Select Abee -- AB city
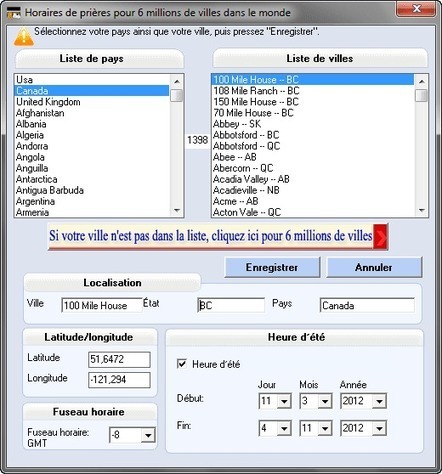442x474 pixels. click(313, 157)
